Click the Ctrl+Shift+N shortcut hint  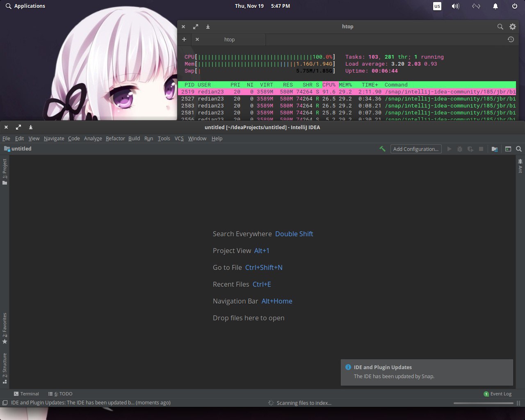[x=264, y=267]
